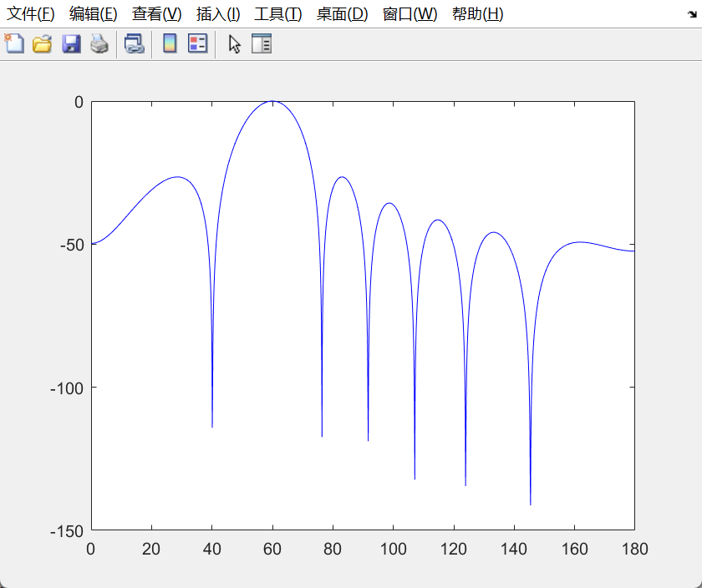Click the Link Plot icon

click(x=134, y=44)
